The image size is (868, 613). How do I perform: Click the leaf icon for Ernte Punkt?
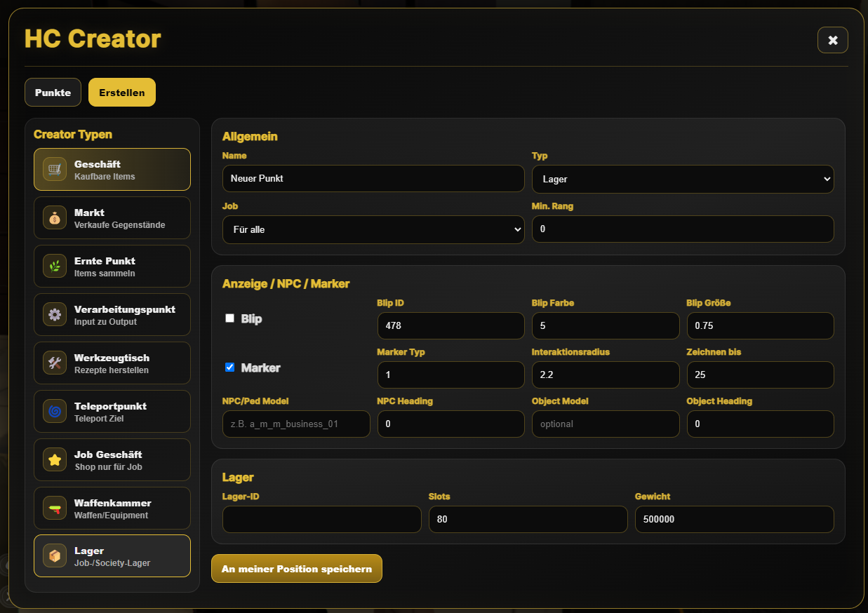click(x=55, y=266)
